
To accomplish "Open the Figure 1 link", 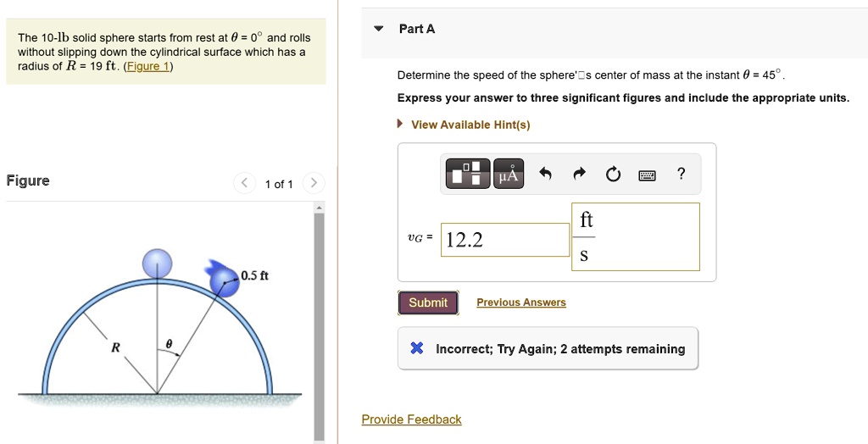I will (x=148, y=66).
